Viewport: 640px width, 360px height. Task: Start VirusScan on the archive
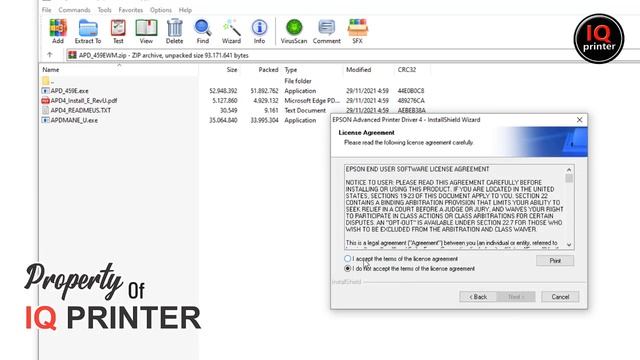click(294, 31)
